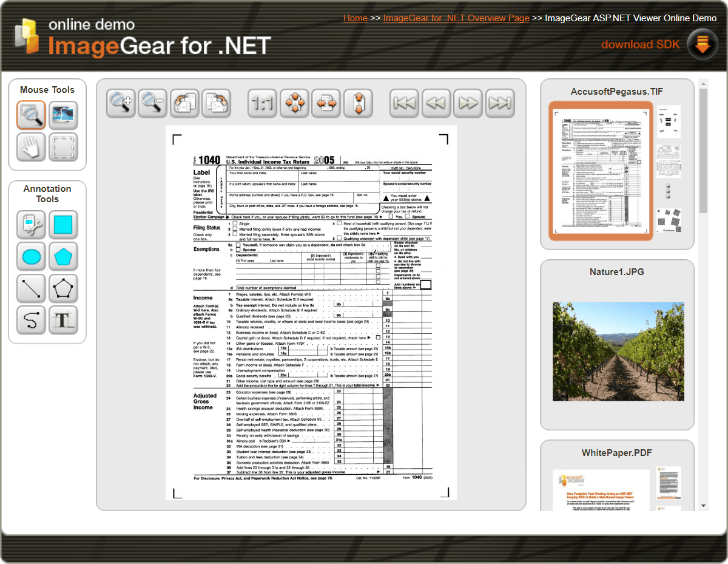This screenshot has height=564, width=728.
Task: Open the Nature1.JPG thumbnail
Action: [618, 351]
